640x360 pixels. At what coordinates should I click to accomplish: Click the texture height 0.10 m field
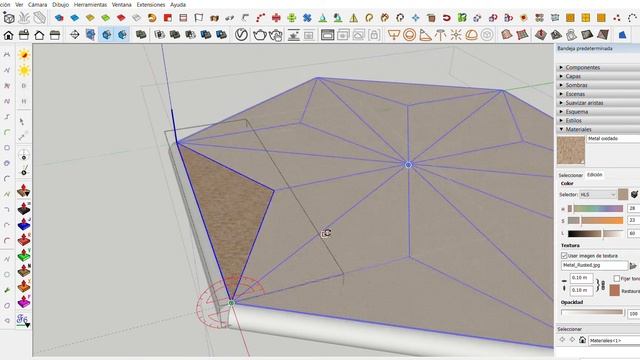coord(581,290)
